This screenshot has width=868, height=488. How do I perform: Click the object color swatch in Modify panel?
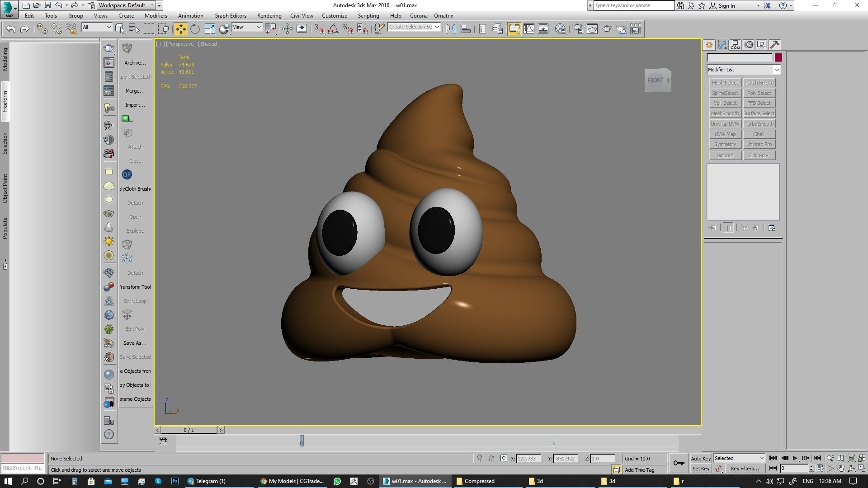tap(778, 58)
